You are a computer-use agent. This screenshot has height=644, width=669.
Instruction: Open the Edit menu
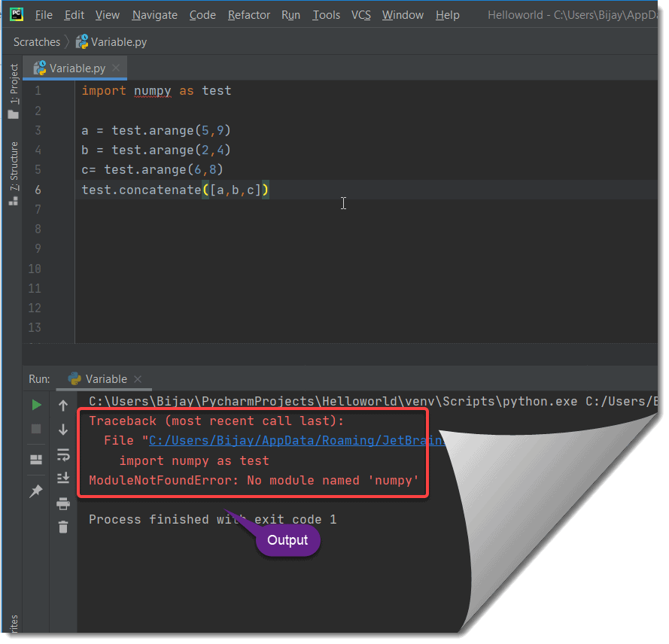tap(75, 15)
